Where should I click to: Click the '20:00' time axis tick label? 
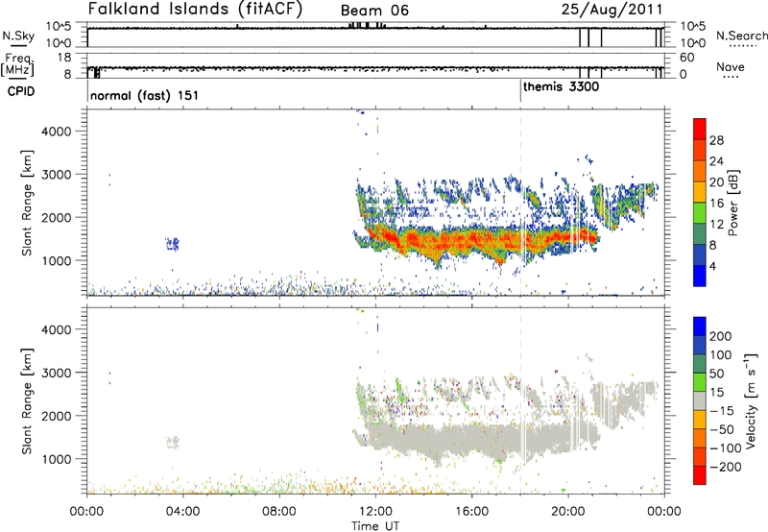(x=568, y=512)
